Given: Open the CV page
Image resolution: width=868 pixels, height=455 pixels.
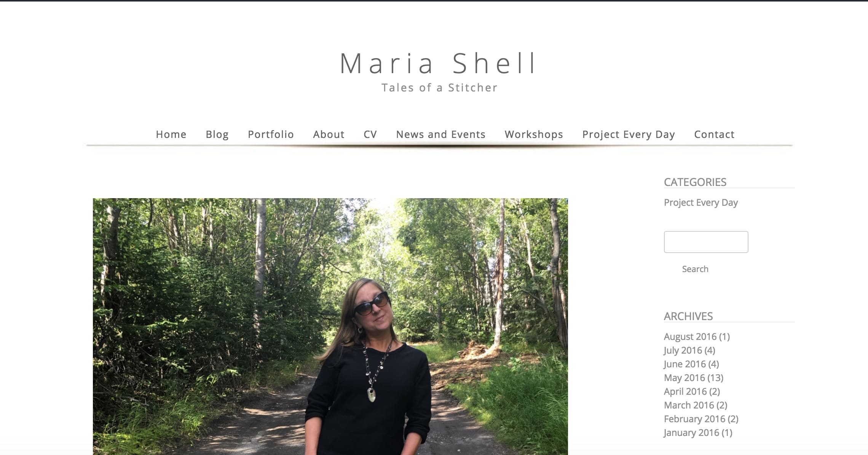Looking at the screenshot, I should (x=370, y=134).
